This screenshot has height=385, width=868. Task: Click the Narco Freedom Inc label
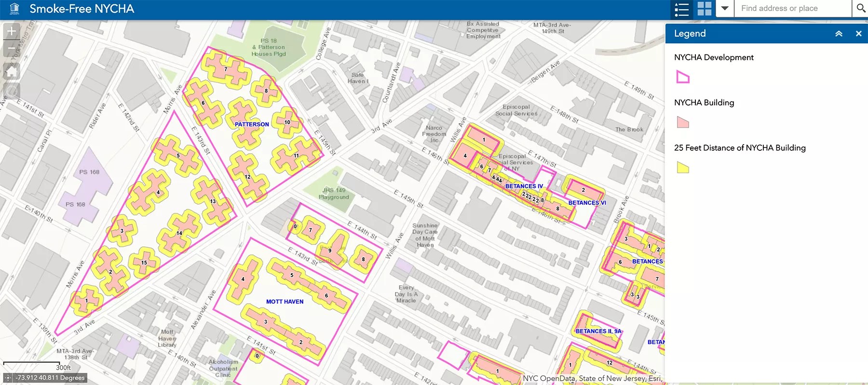[434, 134]
